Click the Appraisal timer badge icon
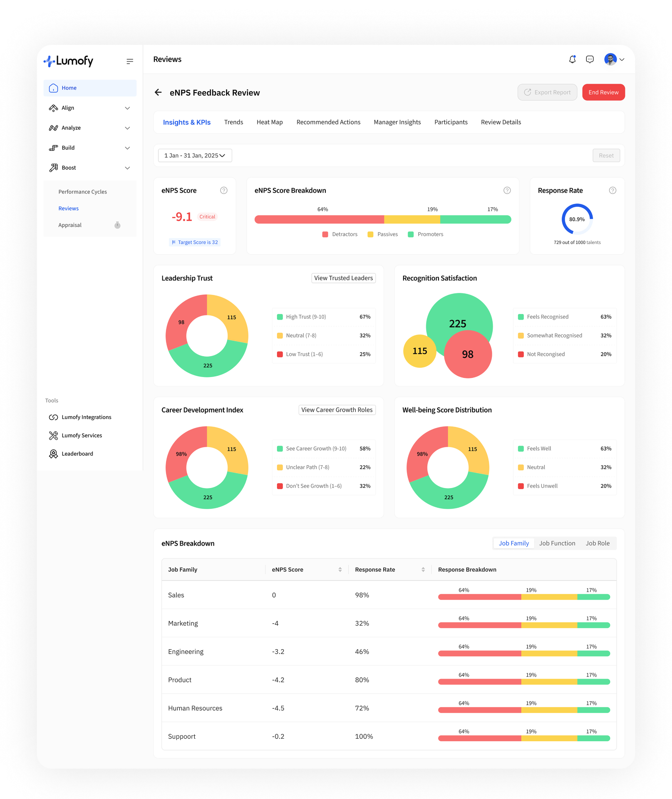The width and height of the screenshot is (672, 799). 117,225
